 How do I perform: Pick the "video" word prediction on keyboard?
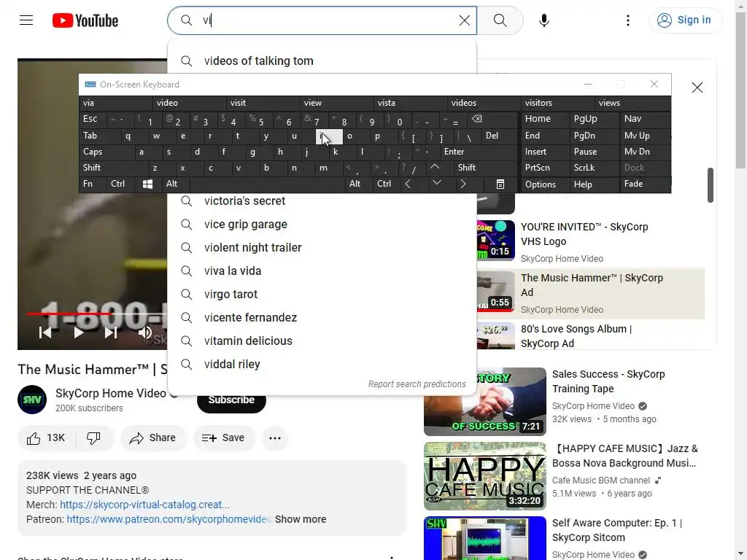[189, 103]
